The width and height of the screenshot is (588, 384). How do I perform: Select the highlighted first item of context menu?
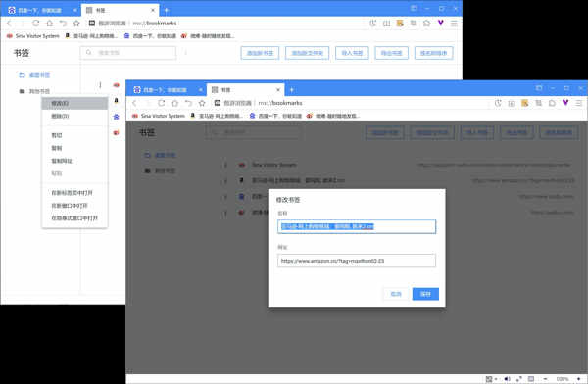pos(74,103)
